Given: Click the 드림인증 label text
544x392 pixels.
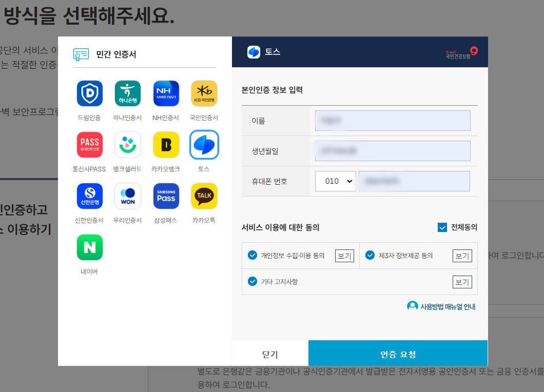Looking at the screenshot, I should [89, 117].
